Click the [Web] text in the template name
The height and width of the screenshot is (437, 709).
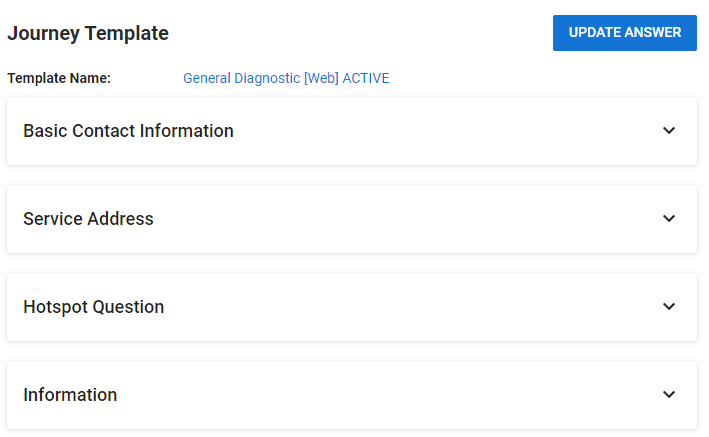tap(321, 78)
